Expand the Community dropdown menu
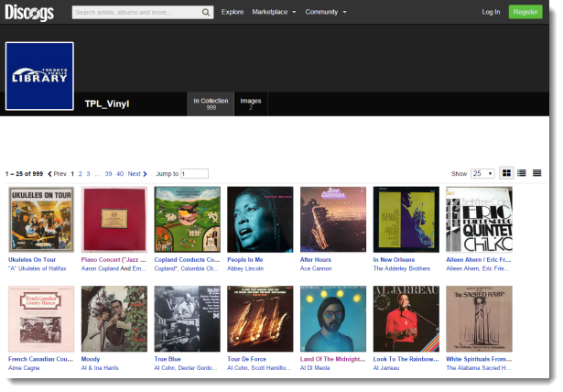This screenshot has height=392, width=563. [326, 12]
